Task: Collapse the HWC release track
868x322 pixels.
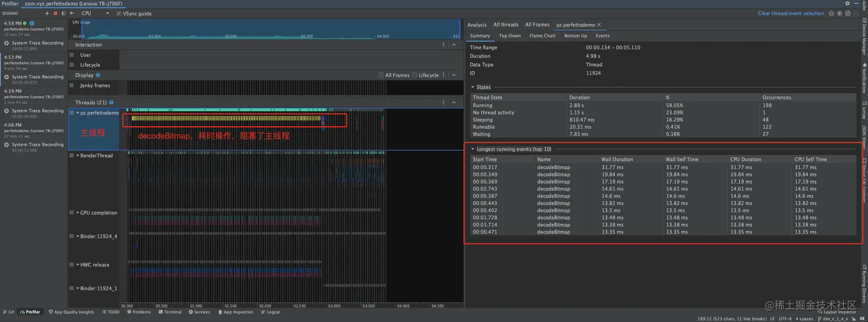Action: point(77,265)
